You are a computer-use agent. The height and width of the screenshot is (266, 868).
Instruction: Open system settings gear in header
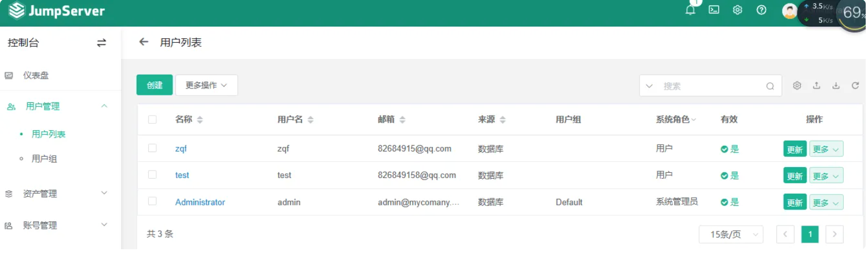737,10
